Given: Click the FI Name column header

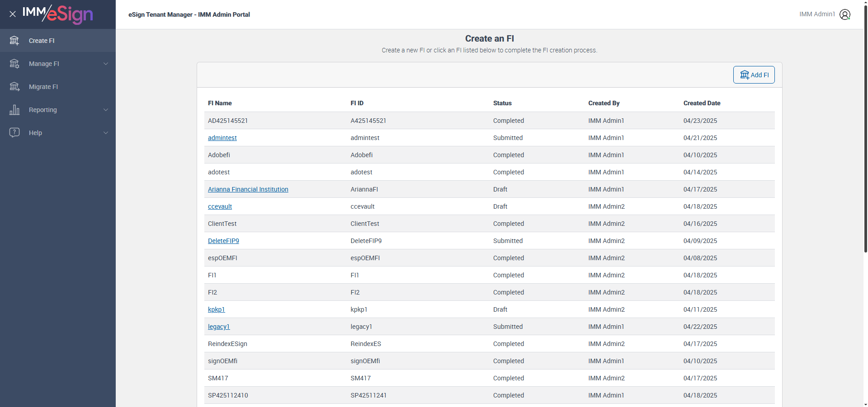Looking at the screenshot, I should [x=220, y=103].
